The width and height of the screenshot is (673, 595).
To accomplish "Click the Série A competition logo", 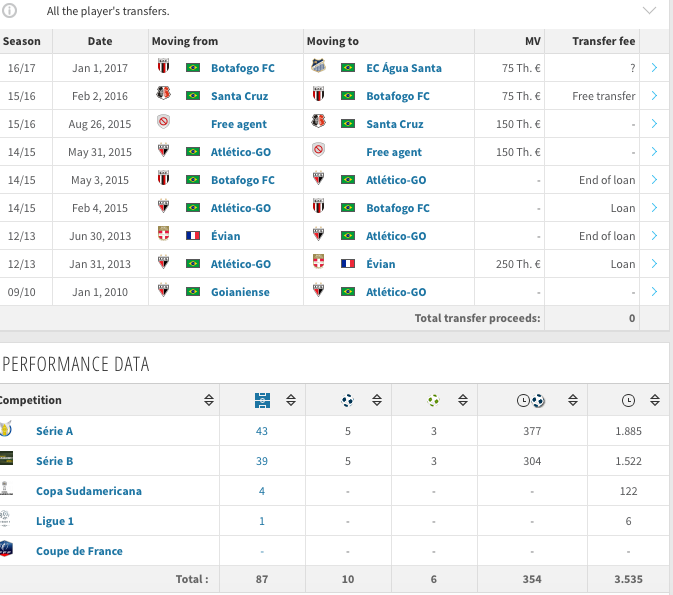I will point(6,429).
